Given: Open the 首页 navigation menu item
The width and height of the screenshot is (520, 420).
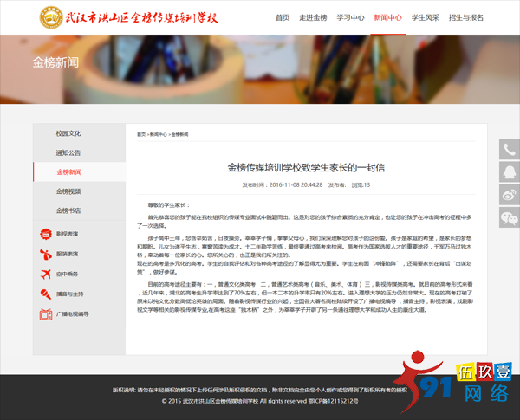Looking at the screenshot, I should coord(283,17).
